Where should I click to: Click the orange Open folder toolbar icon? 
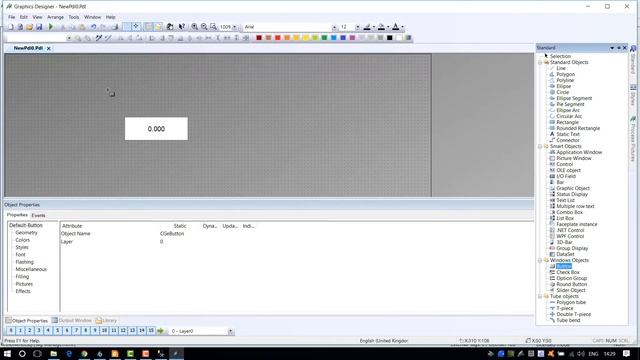[29, 27]
